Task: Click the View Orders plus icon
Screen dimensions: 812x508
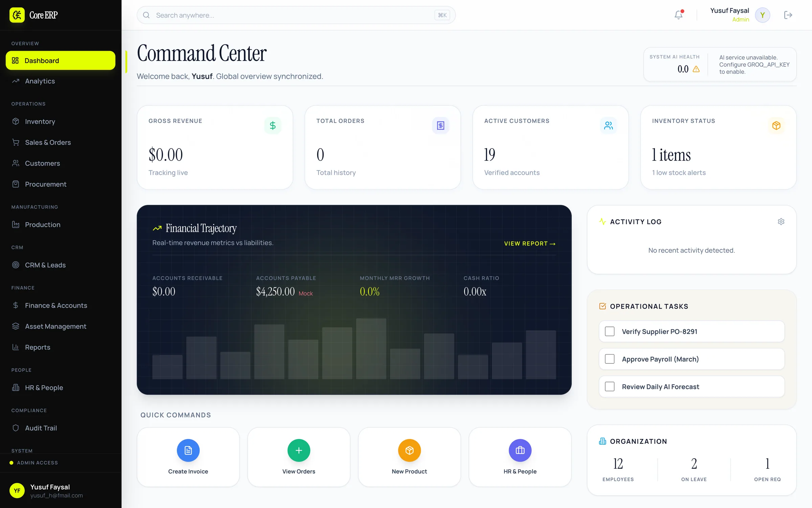Action: click(299, 450)
